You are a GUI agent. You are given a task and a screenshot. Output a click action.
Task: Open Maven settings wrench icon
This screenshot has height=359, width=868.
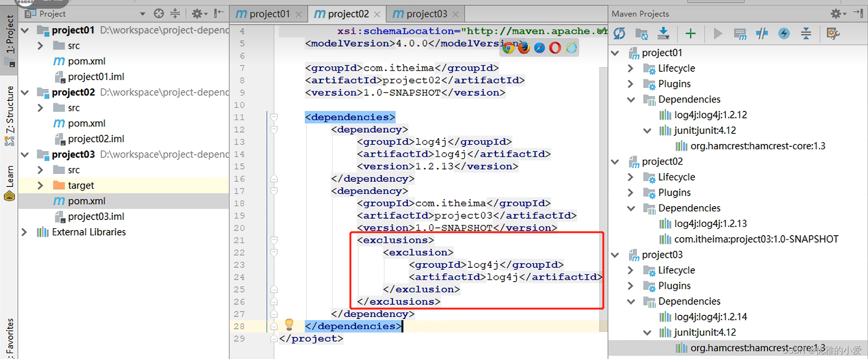tap(833, 34)
